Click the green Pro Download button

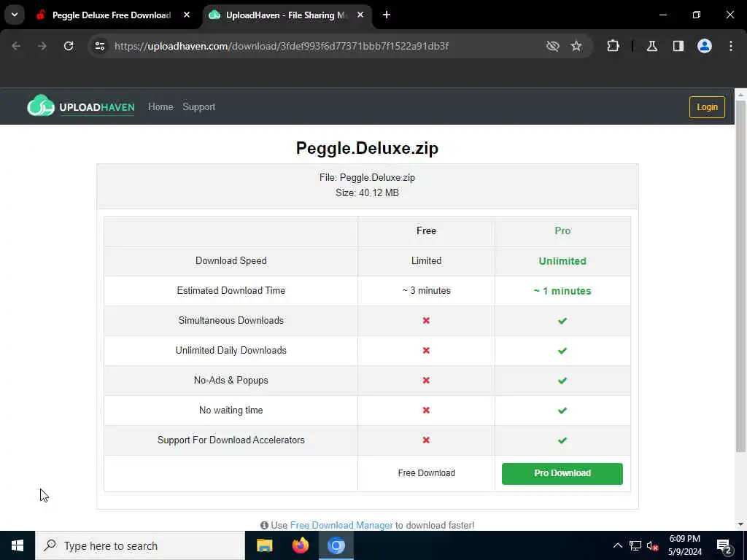click(x=562, y=473)
